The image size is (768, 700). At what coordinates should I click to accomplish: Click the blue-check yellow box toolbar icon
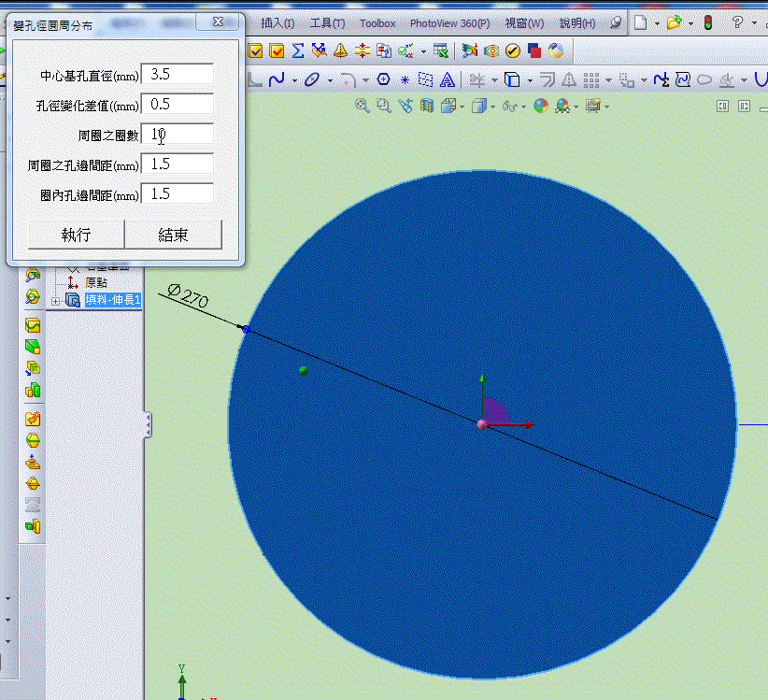click(255, 50)
